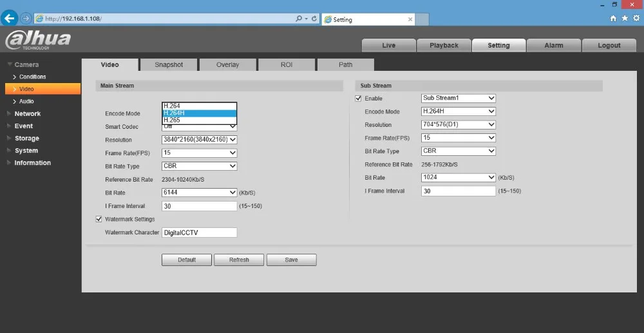The height and width of the screenshot is (333, 644).
Task: Collapse the Camera menu section
Action: pyautogui.click(x=26, y=64)
